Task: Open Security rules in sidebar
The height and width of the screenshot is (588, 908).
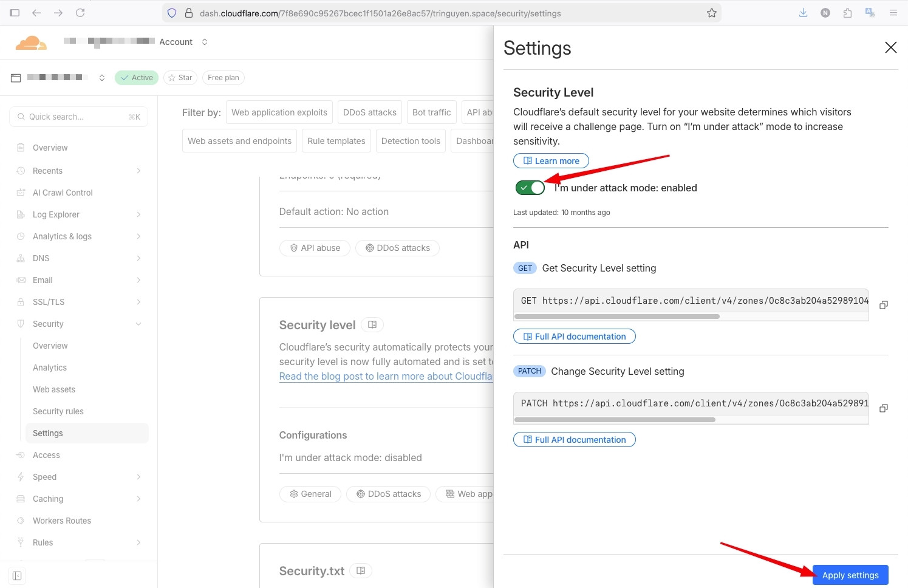Action: click(x=58, y=411)
